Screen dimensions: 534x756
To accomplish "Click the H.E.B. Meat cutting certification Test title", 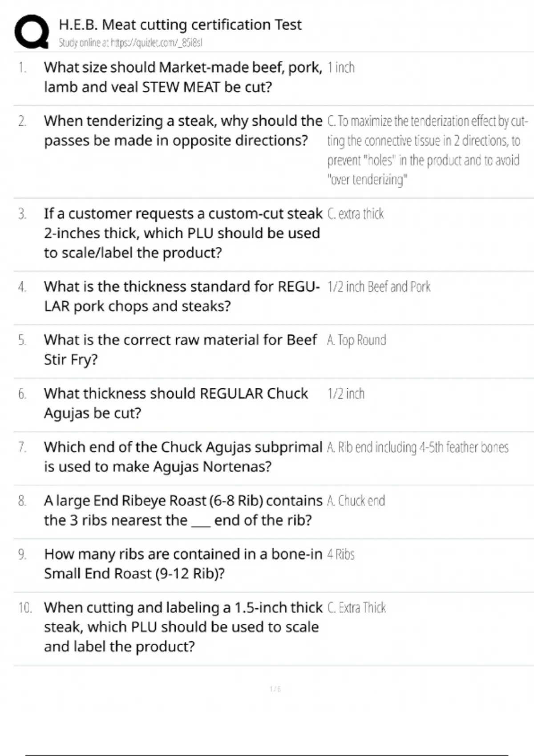I will pyautogui.click(x=180, y=24).
